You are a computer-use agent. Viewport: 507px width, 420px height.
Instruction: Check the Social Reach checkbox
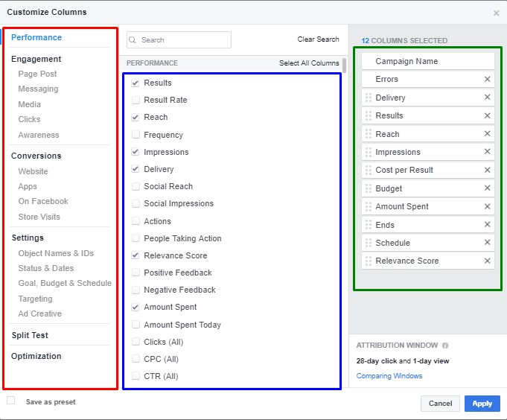135,186
